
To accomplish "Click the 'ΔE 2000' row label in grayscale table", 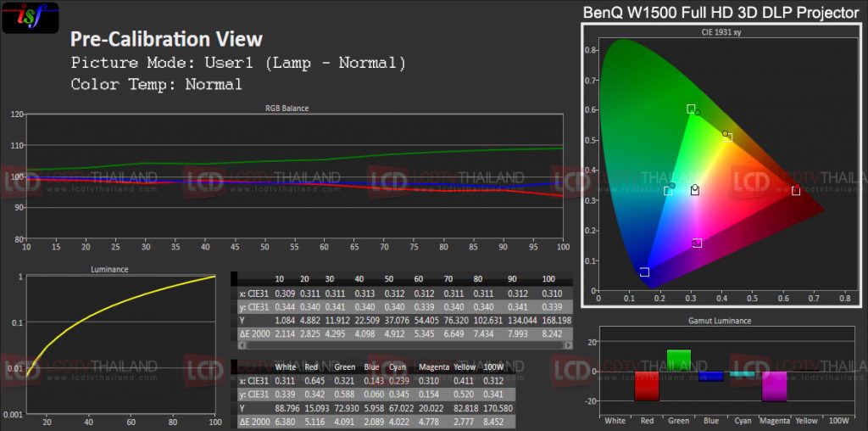I will click(x=253, y=333).
